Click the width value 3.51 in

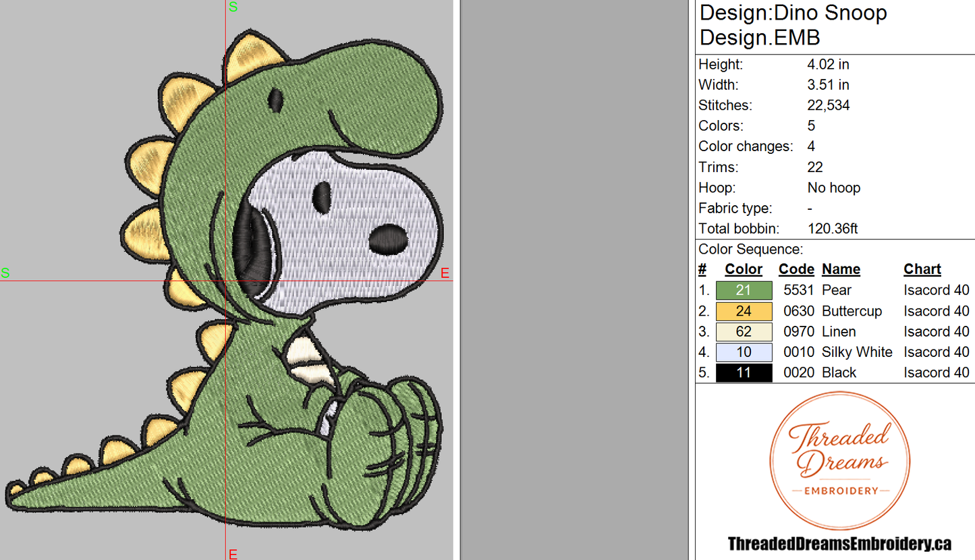pos(828,85)
